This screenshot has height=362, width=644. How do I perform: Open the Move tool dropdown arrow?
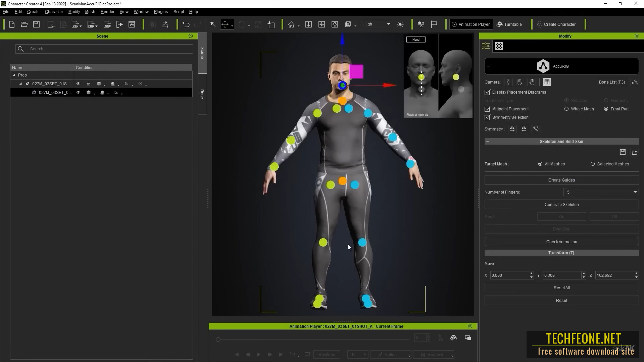tap(232, 26)
